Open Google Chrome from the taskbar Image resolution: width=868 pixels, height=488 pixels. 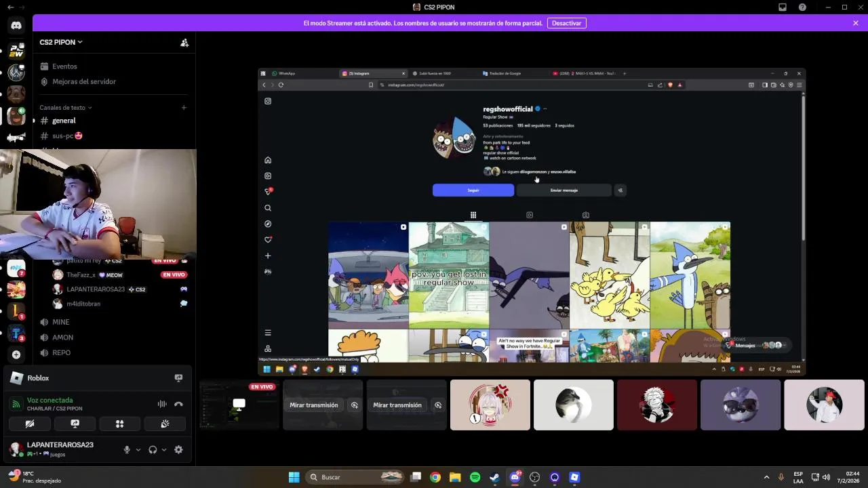pos(435,477)
